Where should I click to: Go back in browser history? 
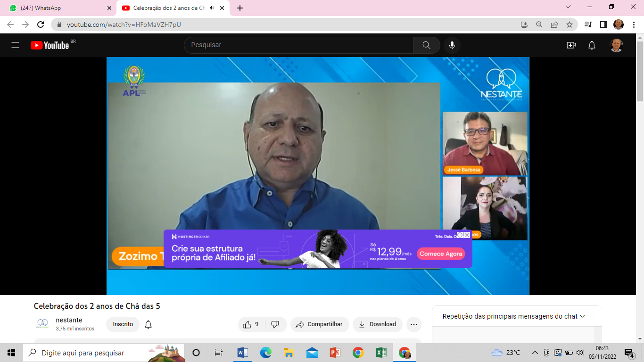(x=10, y=25)
